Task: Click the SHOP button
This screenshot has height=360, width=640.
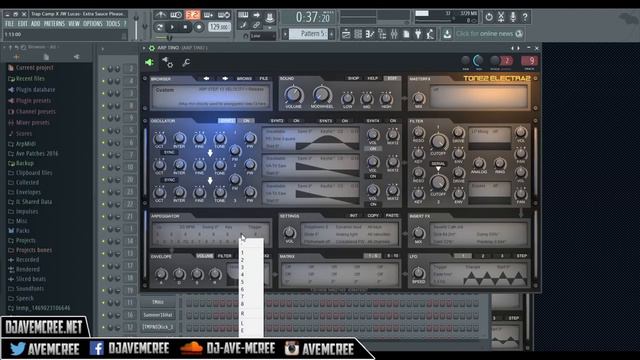Action: pos(353,78)
